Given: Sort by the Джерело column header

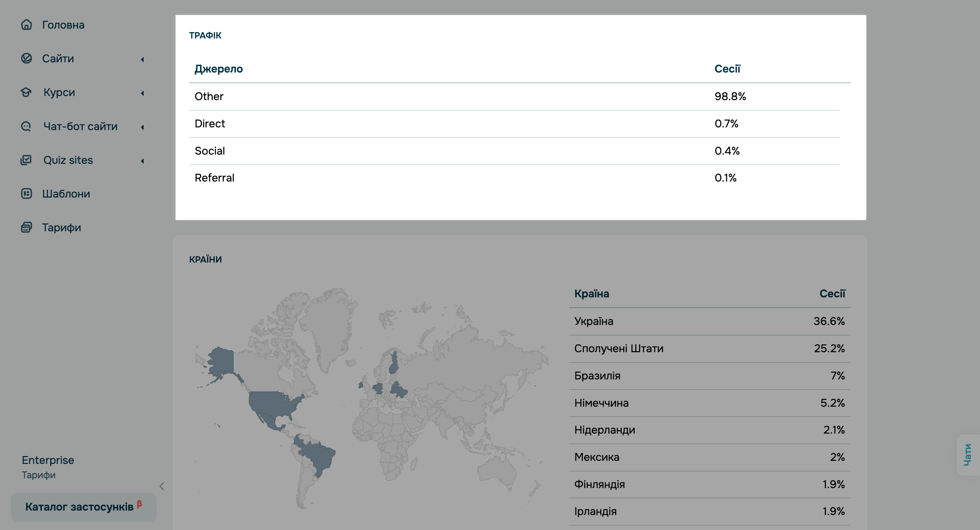Looking at the screenshot, I should (x=219, y=69).
